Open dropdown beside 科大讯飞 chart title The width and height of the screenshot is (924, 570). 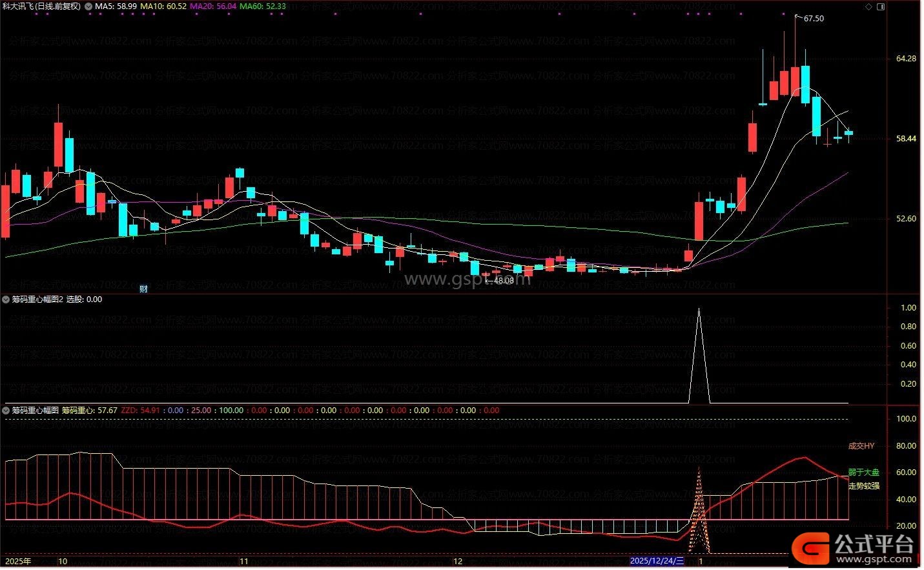pyautogui.click(x=88, y=6)
